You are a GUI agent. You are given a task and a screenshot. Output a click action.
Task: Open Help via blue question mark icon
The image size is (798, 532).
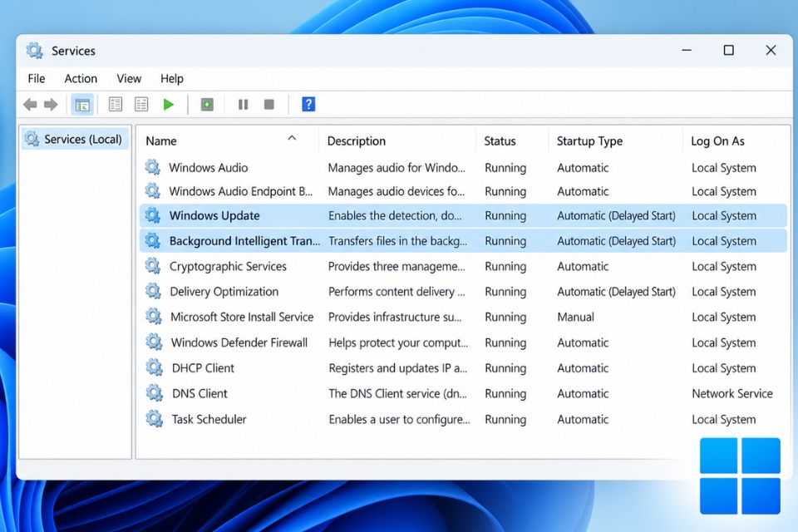308,105
